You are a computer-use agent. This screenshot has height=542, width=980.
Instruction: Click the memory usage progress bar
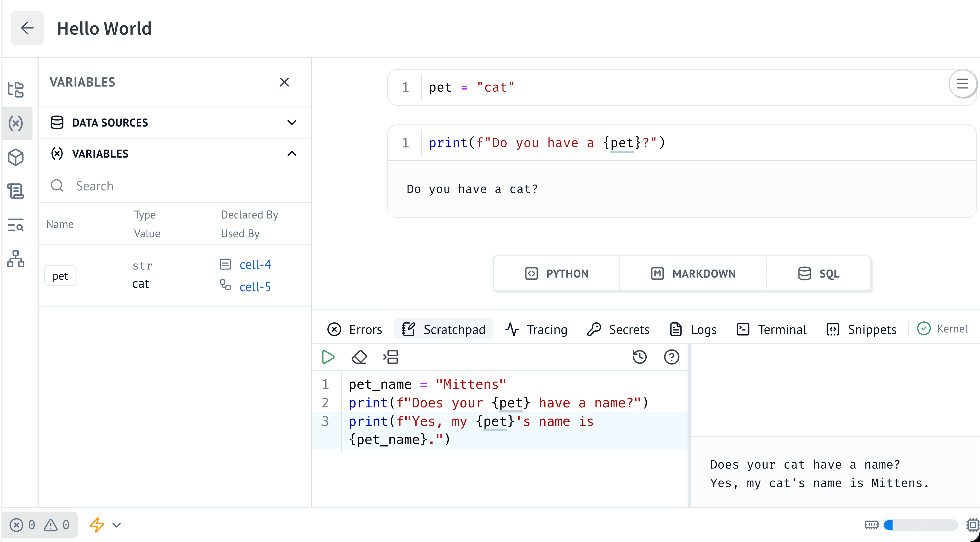click(x=921, y=525)
